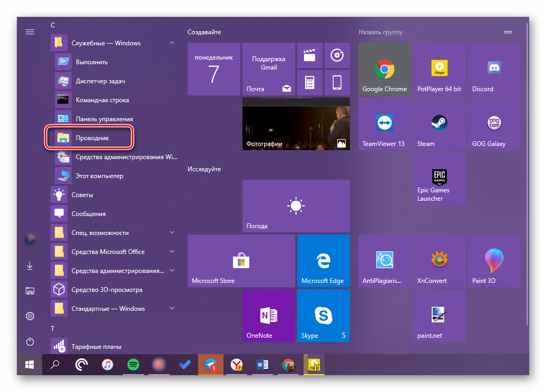Open the Photos (Фотографии) tile

[x=296, y=124]
